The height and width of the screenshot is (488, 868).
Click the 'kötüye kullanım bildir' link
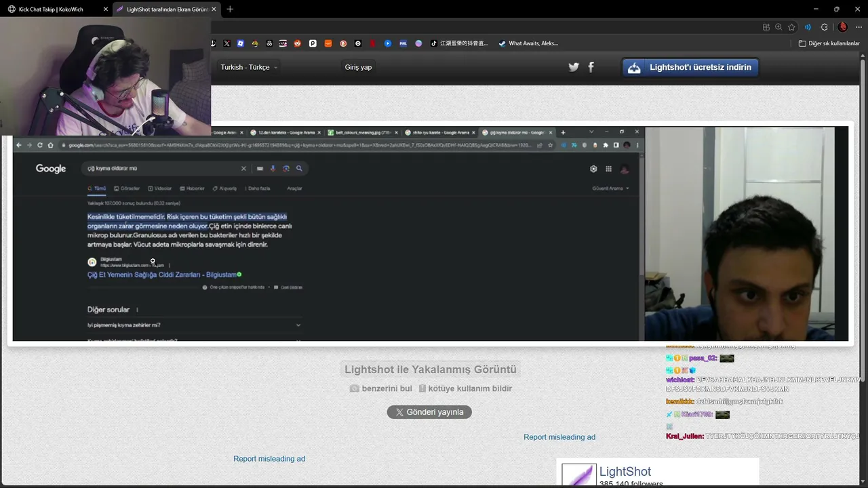pos(465,388)
